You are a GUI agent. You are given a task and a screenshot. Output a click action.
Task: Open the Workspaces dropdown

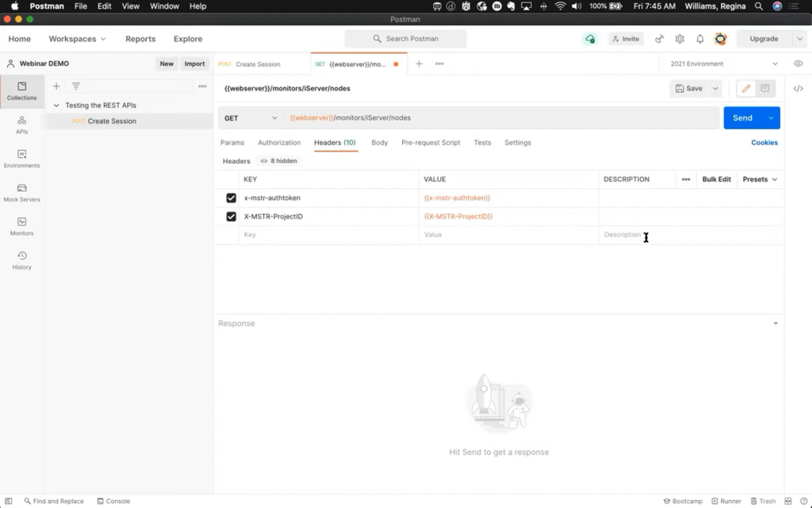pyautogui.click(x=77, y=39)
